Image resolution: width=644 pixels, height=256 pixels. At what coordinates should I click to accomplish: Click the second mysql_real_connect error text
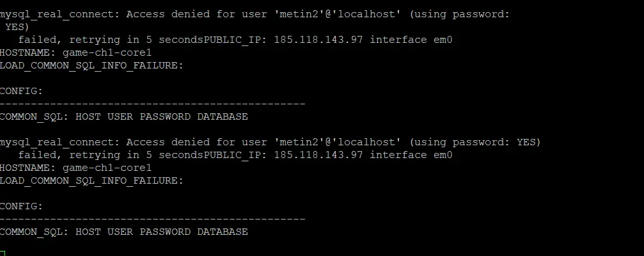(271, 143)
